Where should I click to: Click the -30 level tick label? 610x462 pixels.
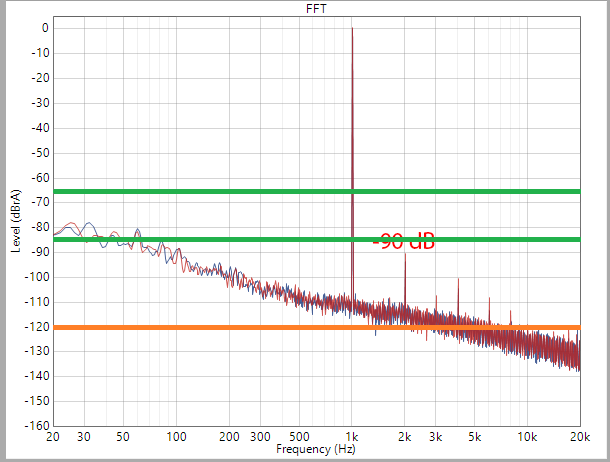(x=40, y=103)
